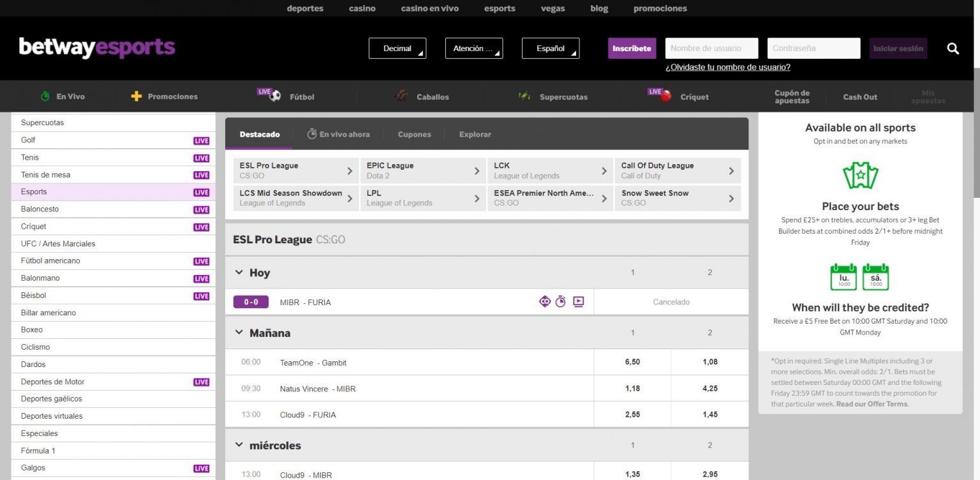Switch to the Explorar tab

pyautogui.click(x=475, y=134)
